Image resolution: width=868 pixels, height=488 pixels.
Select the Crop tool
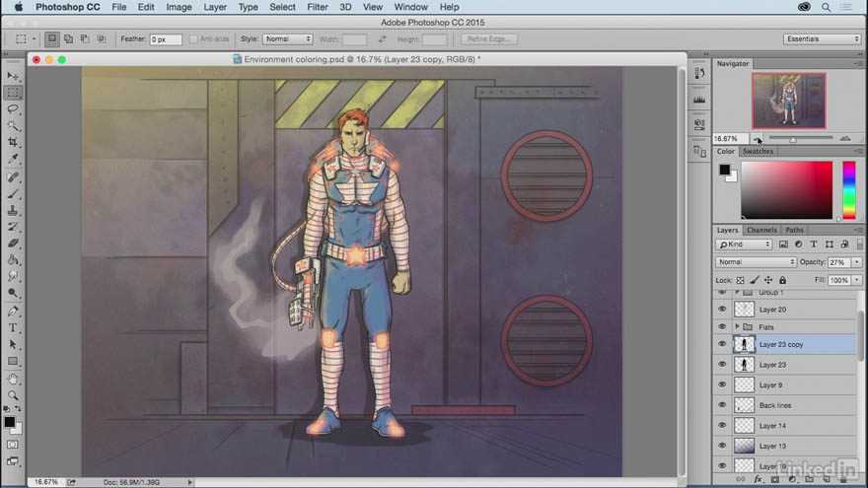point(13,142)
